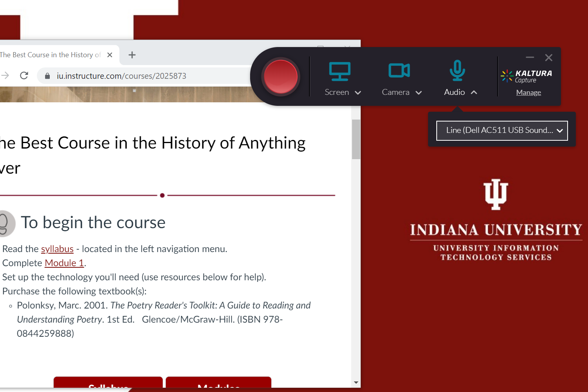Toggle the Camera video icon

399,71
